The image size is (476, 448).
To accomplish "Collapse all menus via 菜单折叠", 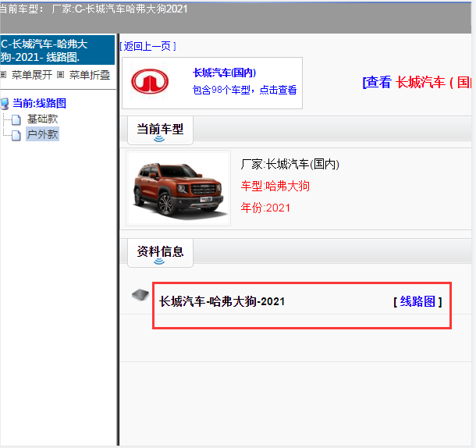I will (90, 75).
